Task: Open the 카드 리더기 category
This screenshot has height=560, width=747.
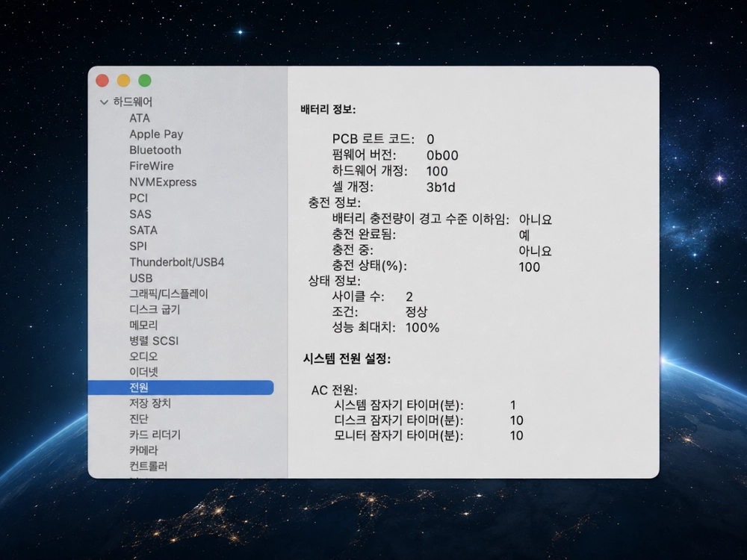Action: coord(155,435)
